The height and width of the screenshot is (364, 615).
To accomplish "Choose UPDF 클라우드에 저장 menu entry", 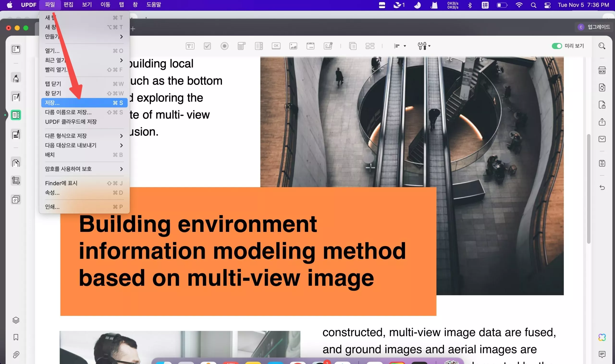I will click(x=84, y=122).
